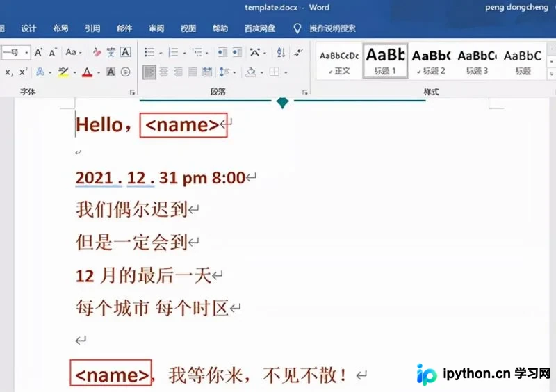Toggle the character border A button
The width and height of the screenshot is (556, 392).
pos(126,53)
